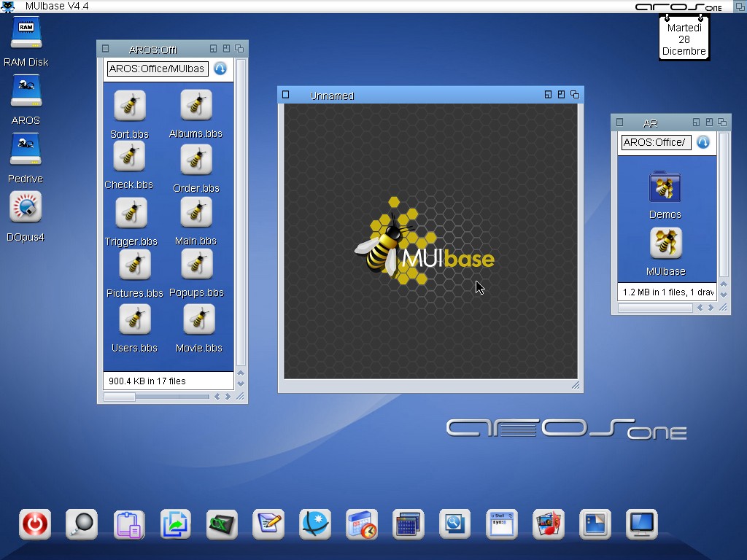Open the Shell terminal from the dock
Image resolution: width=747 pixels, height=560 pixels.
pos(502,524)
